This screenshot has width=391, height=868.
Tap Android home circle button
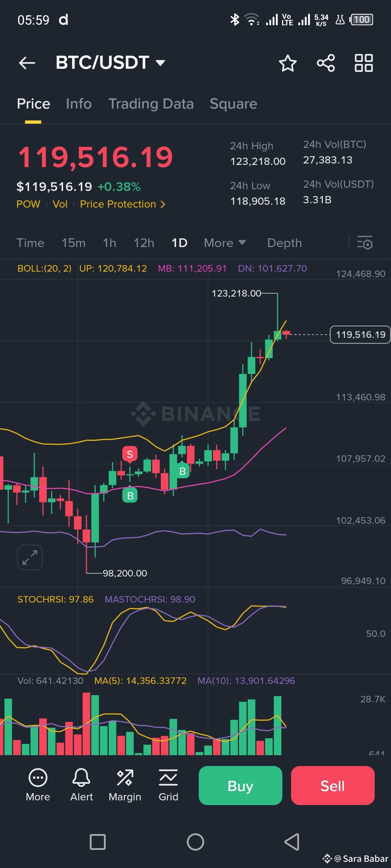[195, 842]
